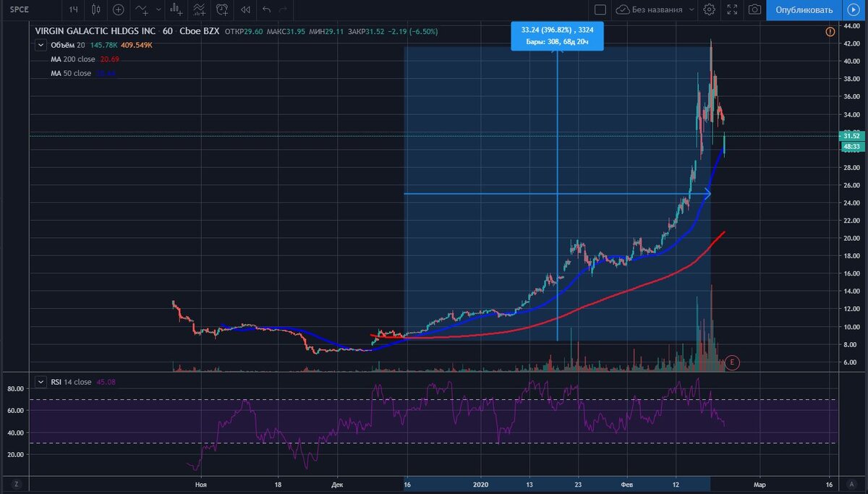This screenshot has width=868, height=494.
Task: Select the chart layout square icon
Action: coord(600,10)
